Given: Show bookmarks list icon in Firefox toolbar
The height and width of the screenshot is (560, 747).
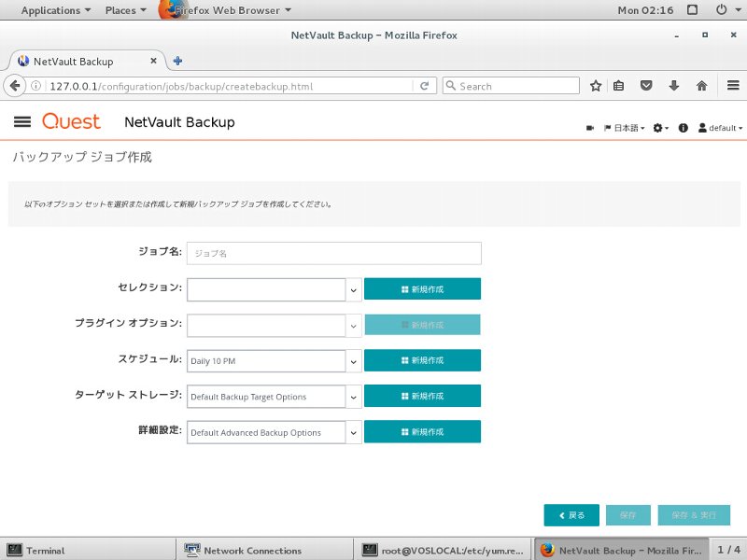Looking at the screenshot, I should pyautogui.click(x=618, y=86).
